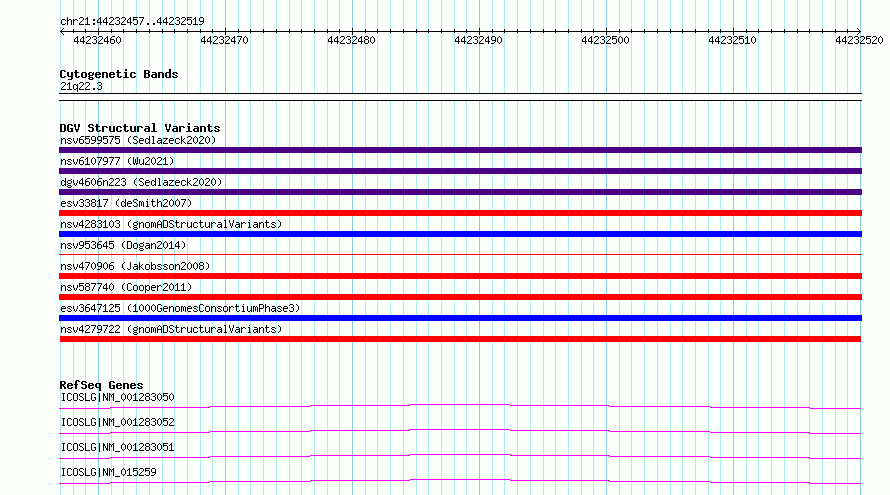Viewport: 890px width, 495px height.
Task: Click ruler position label 44232510
Action: pyautogui.click(x=732, y=40)
